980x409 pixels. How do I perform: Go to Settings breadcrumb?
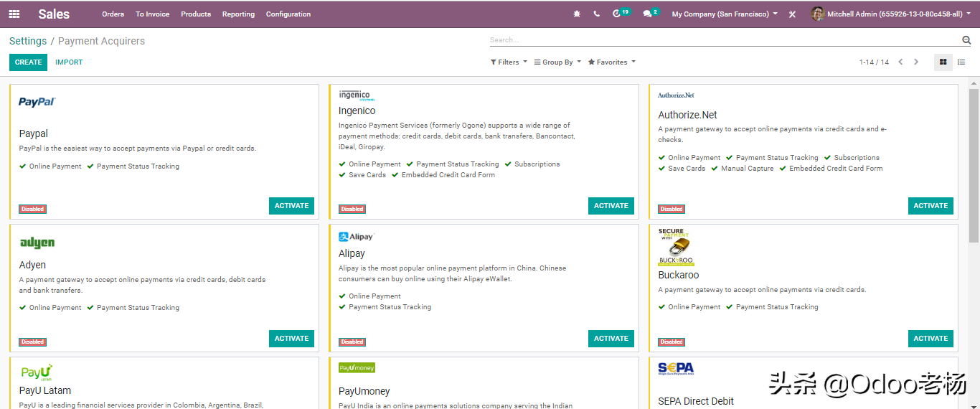[x=28, y=41]
